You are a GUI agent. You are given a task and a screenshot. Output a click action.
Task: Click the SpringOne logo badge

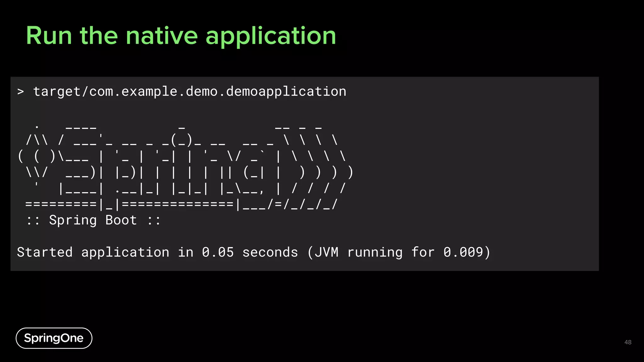pyautogui.click(x=54, y=338)
